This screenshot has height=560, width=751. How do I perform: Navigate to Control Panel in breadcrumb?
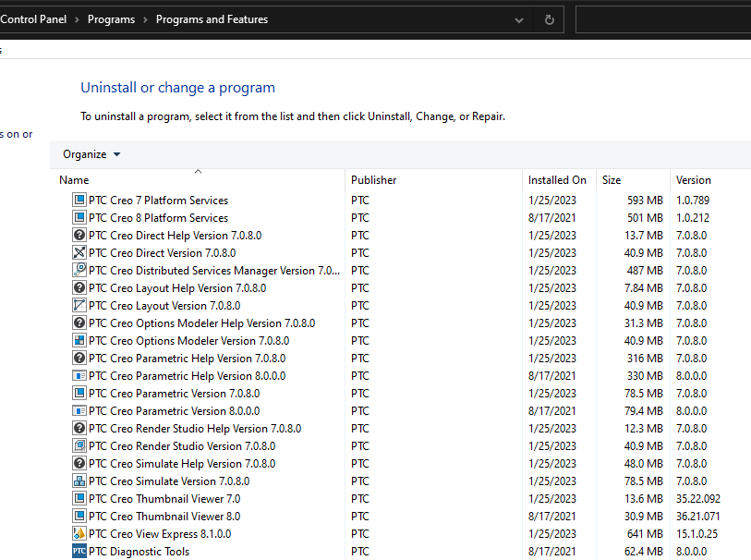(33, 19)
